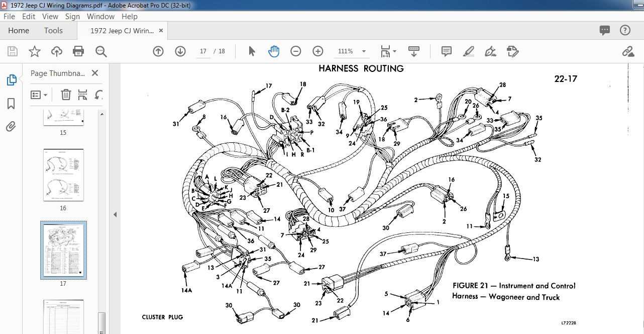Viewport: 644px width, 334px height.
Task: Open the Help question mark icon
Action: pos(625,31)
